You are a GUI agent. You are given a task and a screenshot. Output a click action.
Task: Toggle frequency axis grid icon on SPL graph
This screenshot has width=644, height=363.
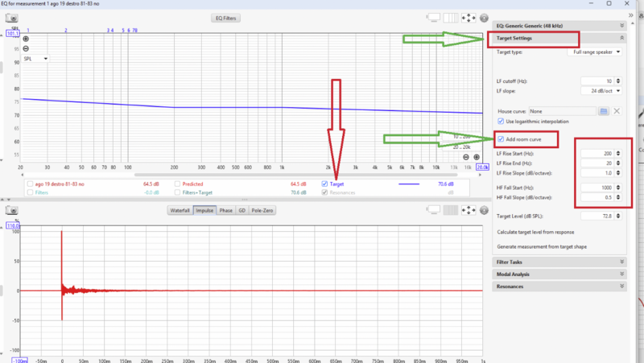tap(451, 18)
